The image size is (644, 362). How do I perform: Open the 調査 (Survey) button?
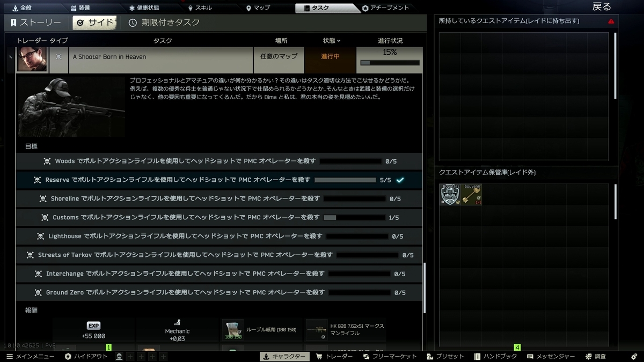pyautogui.click(x=596, y=357)
